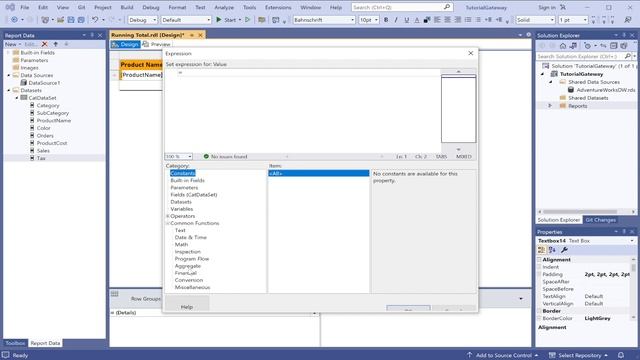
Task: Click Categorized icon in Properties panel
Action: (542, 250)
